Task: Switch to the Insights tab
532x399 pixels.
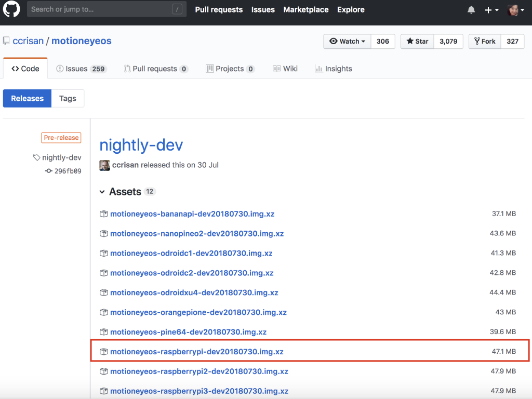Action: (x=333, y=69)
